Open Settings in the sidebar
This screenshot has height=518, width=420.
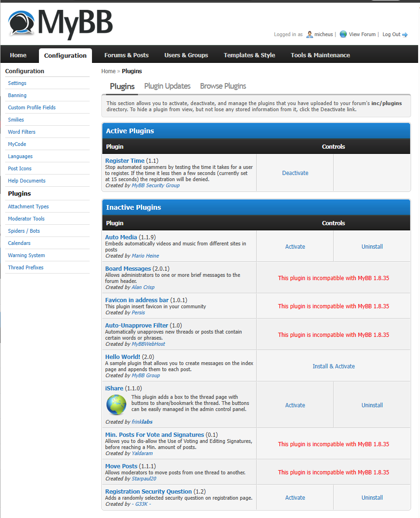[x=17, y=83]
